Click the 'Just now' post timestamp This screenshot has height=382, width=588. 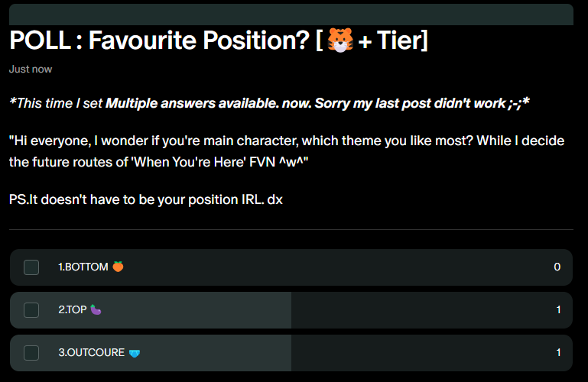tap(31, 69)
